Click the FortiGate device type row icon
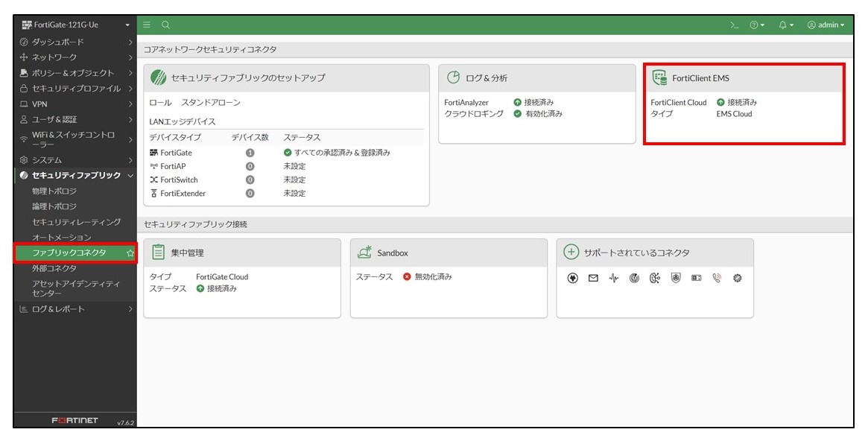 [x=154, y=153]
